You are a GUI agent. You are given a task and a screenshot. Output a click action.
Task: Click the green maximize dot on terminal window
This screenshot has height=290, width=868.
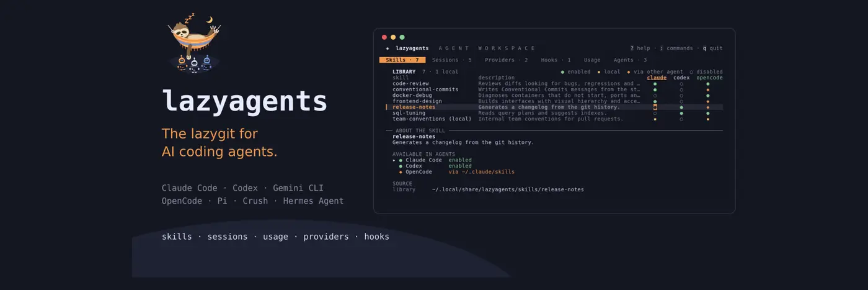tap(402, 37)
